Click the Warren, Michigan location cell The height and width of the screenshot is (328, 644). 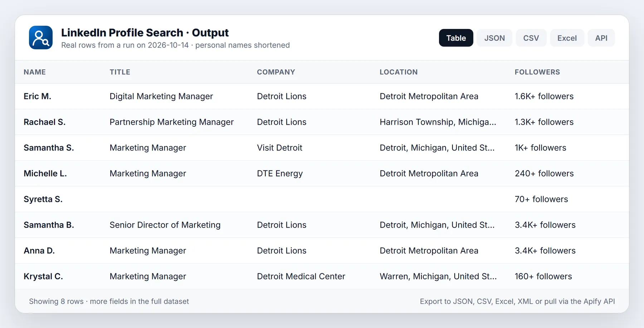coord(438,276)
